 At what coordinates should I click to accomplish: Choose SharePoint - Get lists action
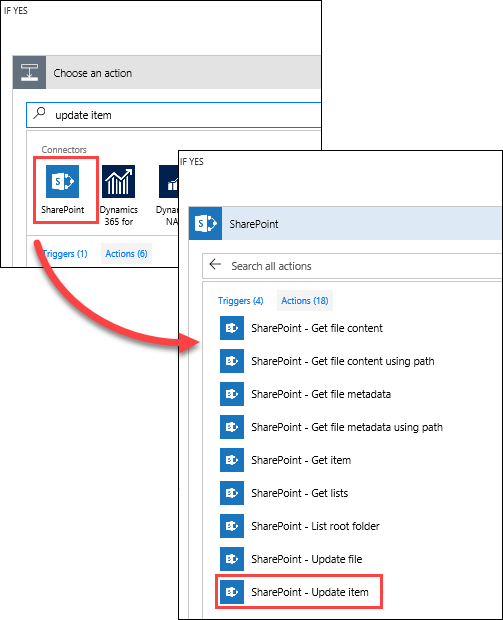(299, 493)
